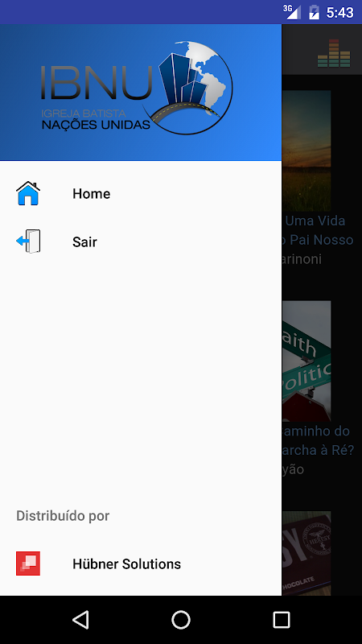Tap the Android home circle icon

pyautogui.click(x=181, y=620)
